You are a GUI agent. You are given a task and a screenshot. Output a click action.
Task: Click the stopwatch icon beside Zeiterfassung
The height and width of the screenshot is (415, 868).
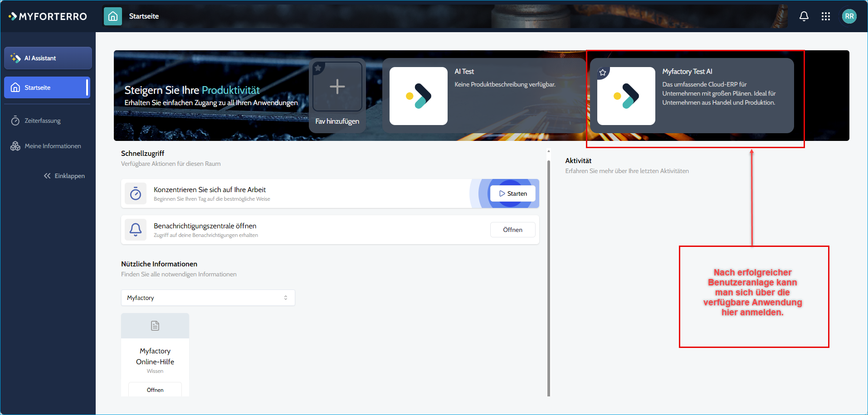15,121
